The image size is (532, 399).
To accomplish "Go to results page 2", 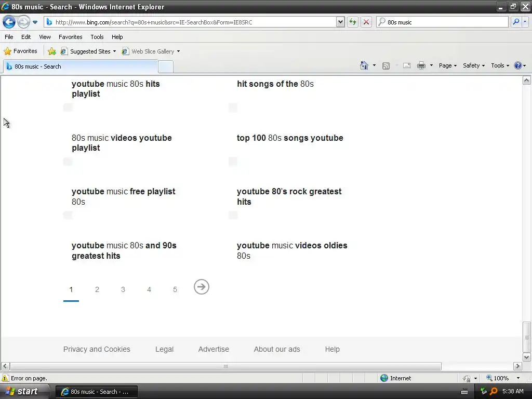I will coord(97,289).
